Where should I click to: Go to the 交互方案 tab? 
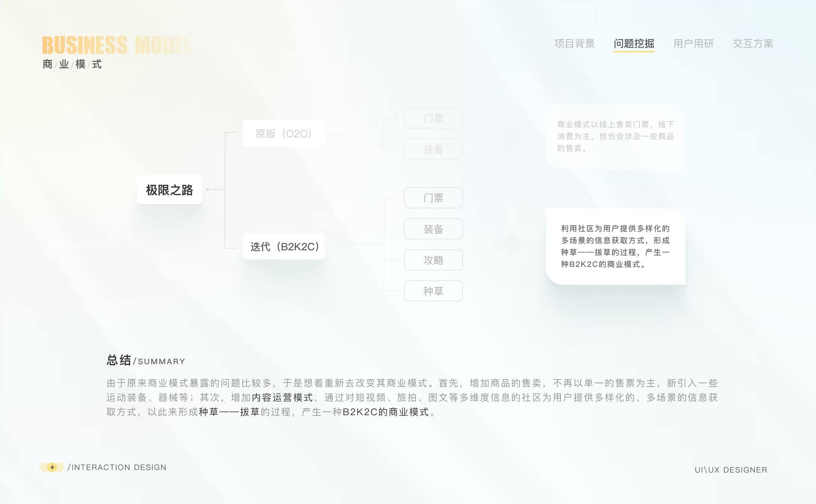tap(753, 43)
